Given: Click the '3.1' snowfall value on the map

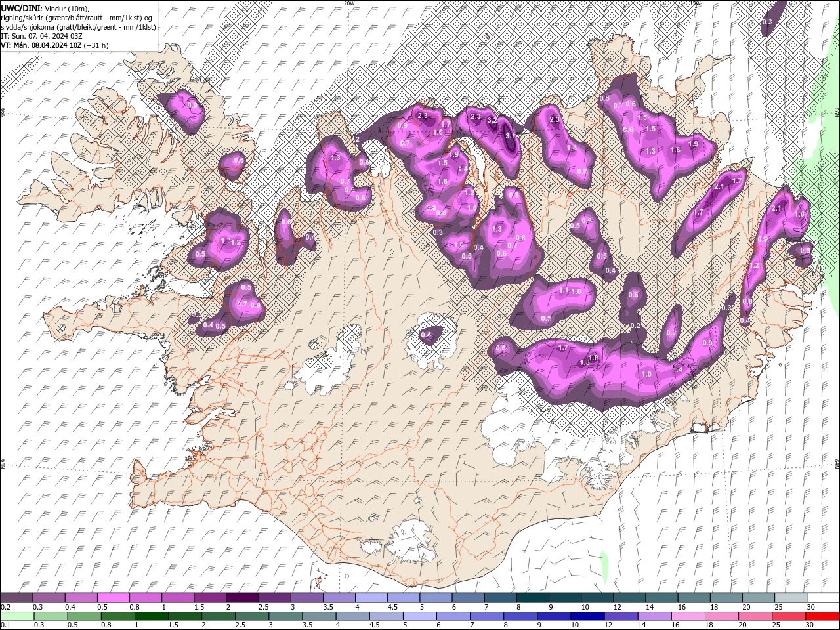Looking at the screenshot, I should [510, 135].
